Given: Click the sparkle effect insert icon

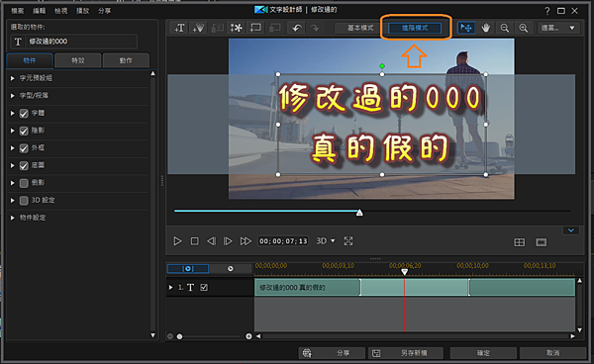Looking at the screenshot, I should [236, 28].
